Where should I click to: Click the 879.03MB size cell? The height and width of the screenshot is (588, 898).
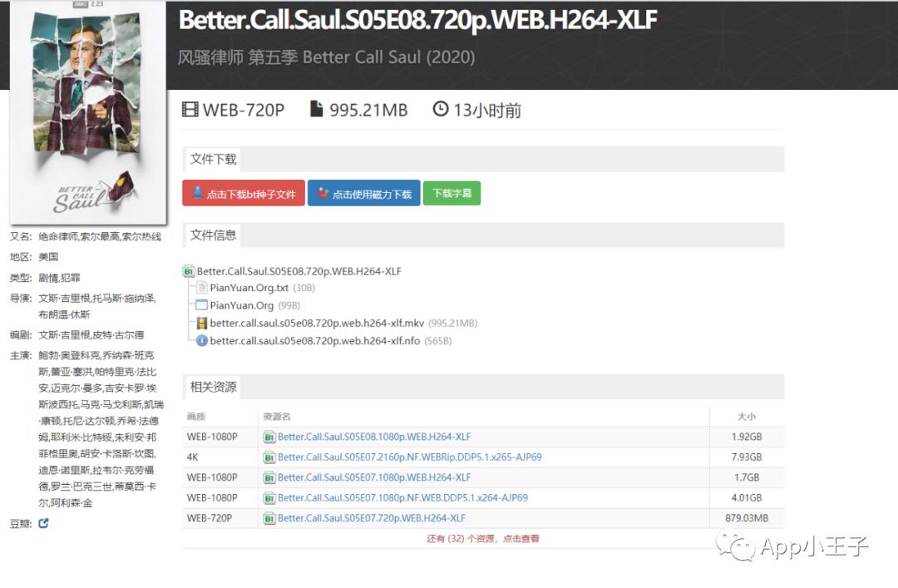point(747,518)
